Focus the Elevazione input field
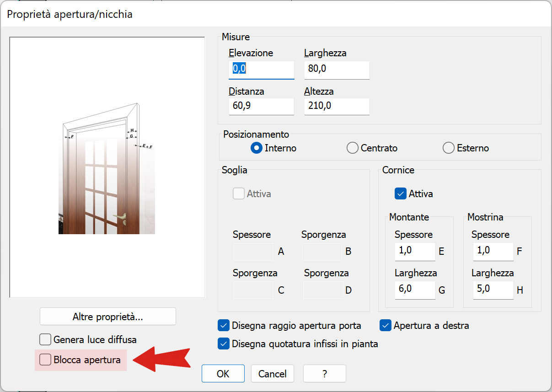The image size is (552, 392). tap(262, 70)
